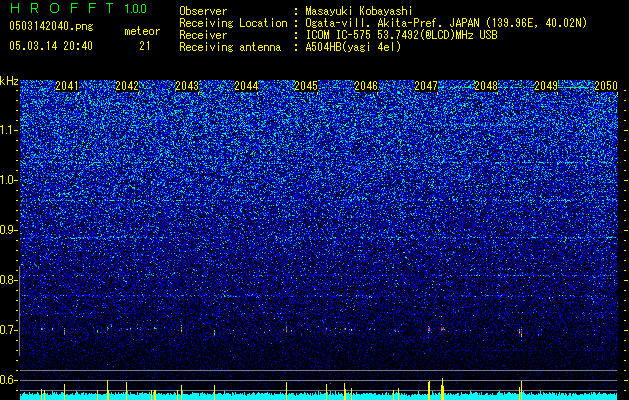Click the HROFFT program title
The width and height of the screenshot is (629, 400).
[x=62, y=8]
